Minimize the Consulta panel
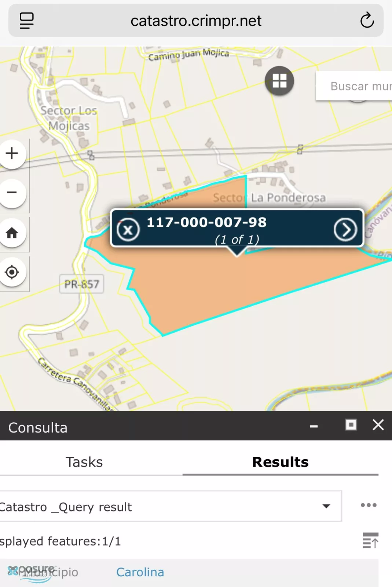This screenshot has width=392, height=587. tap(314, 426)
